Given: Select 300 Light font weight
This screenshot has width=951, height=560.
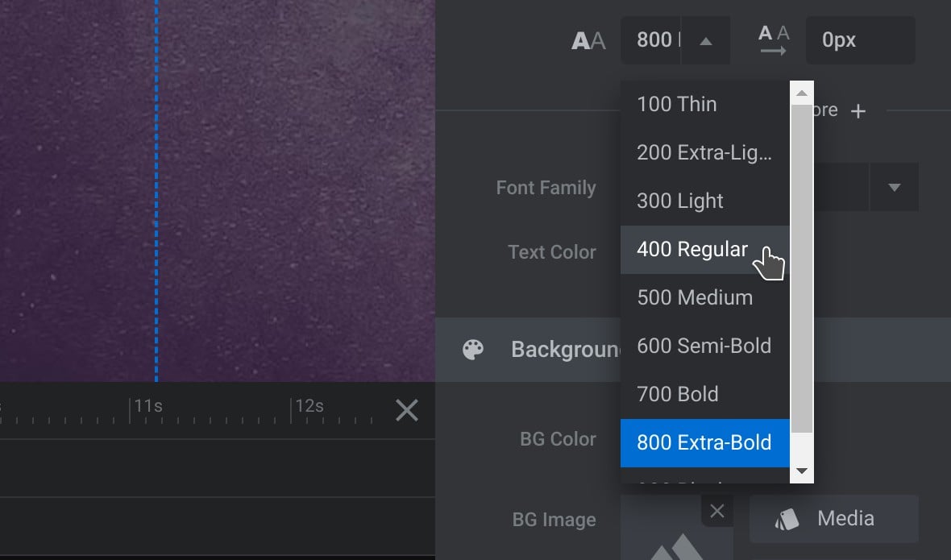Looking at the screenshot, I should click(x=680, y=201).
